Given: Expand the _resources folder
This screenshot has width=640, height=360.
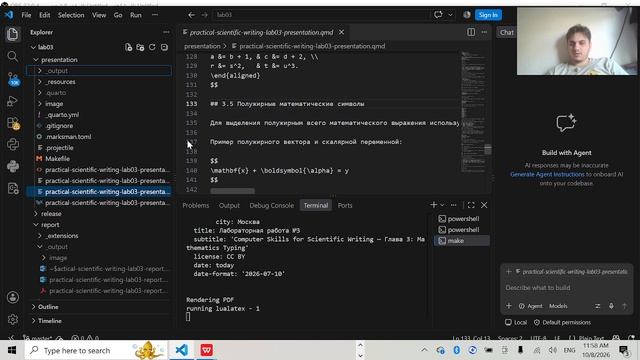Looking at the screenshot, I should point(60,82).
